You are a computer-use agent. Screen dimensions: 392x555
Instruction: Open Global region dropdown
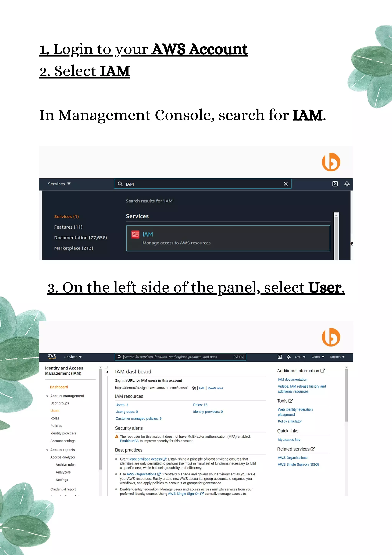tap(318, 357)
